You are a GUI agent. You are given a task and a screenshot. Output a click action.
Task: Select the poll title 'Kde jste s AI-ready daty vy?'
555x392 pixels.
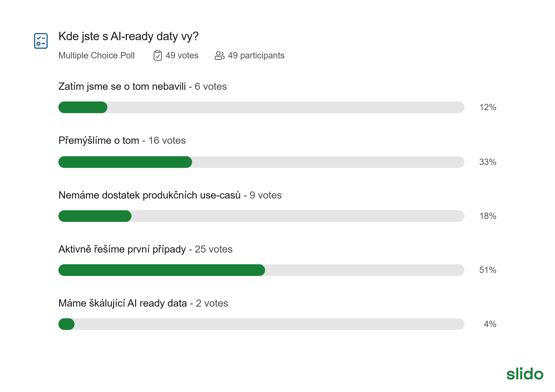(128, 36)
